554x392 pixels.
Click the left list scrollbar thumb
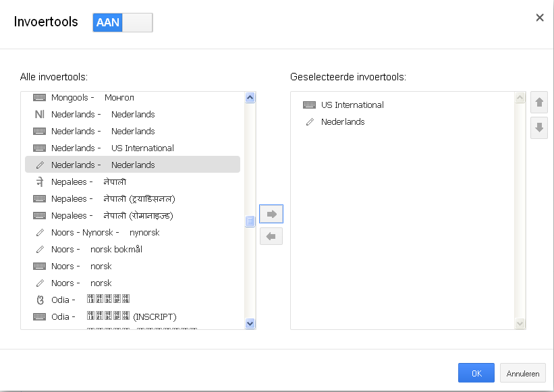[250, 221]
